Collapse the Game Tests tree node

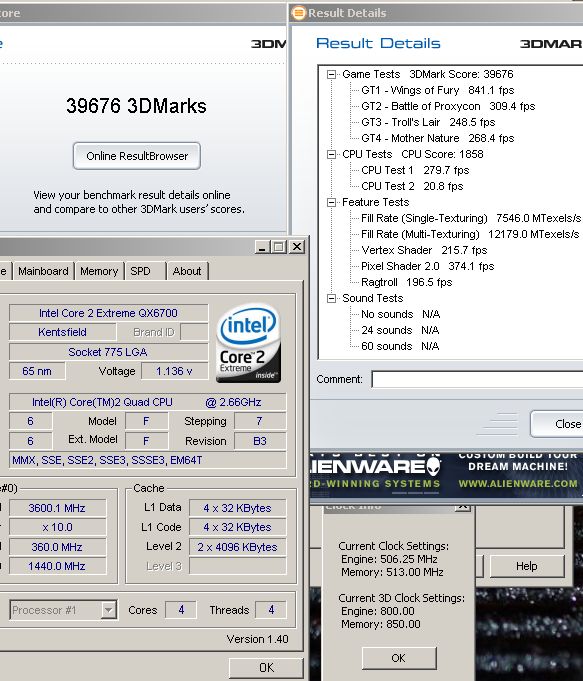click(x=331, y=74)
